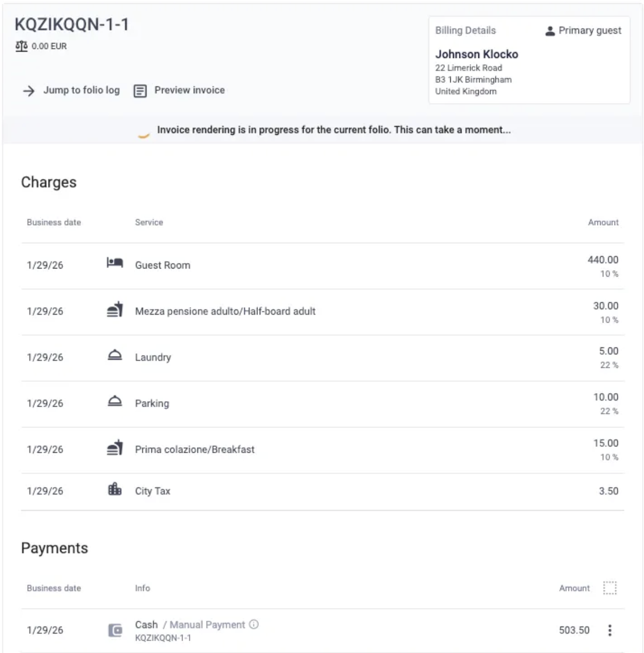
Task: Click the person icon next to Primary guest
Action: point(550,31)
